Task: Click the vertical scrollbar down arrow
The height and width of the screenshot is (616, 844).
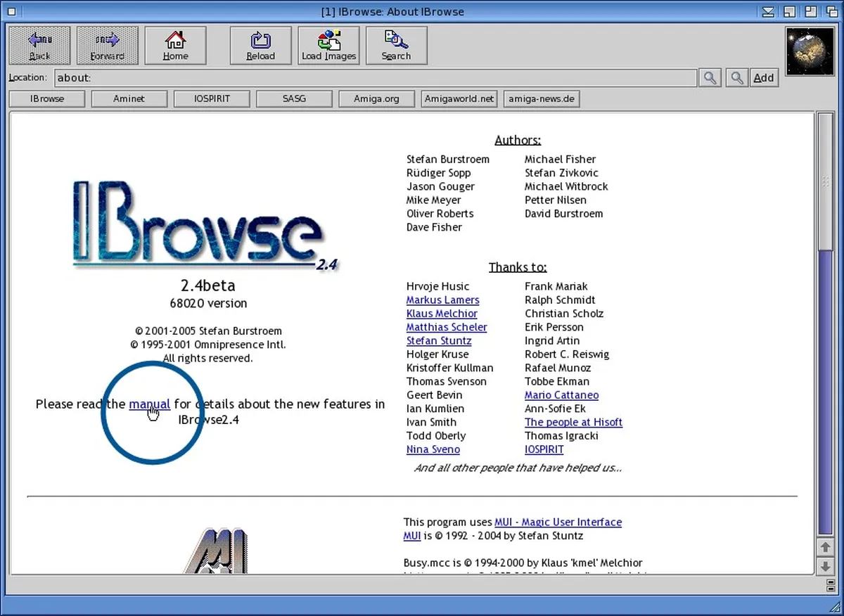Action: 825,566
